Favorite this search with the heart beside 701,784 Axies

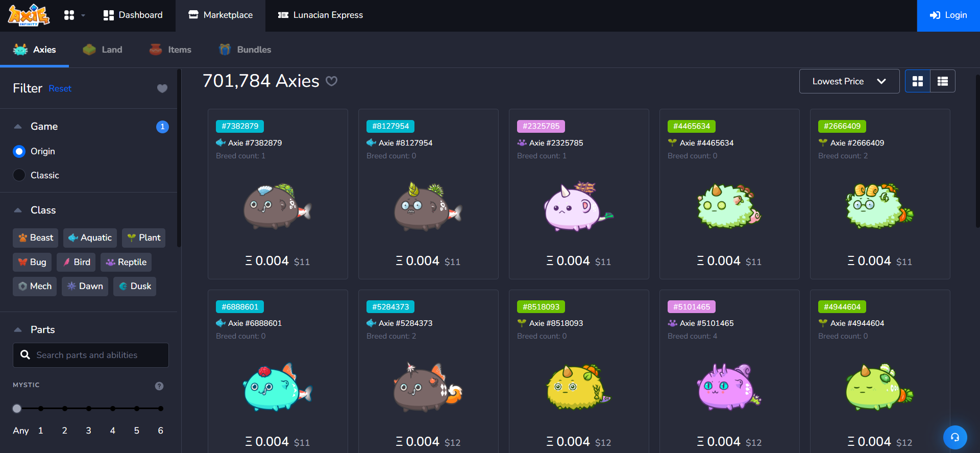pyautogui.click(x=332, y=81)
